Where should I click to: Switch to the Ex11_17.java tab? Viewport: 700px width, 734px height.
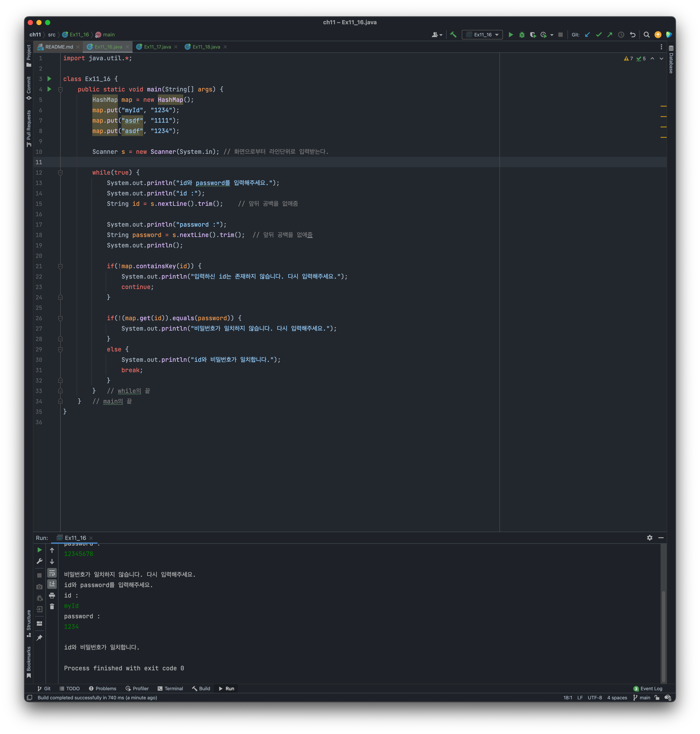click(157, 47)
